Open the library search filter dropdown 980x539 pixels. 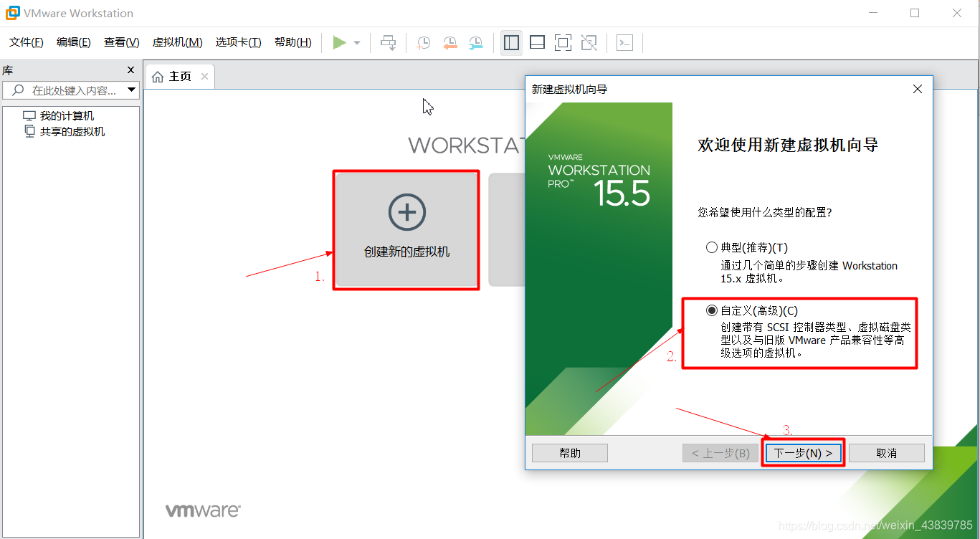tap(131, 90)
